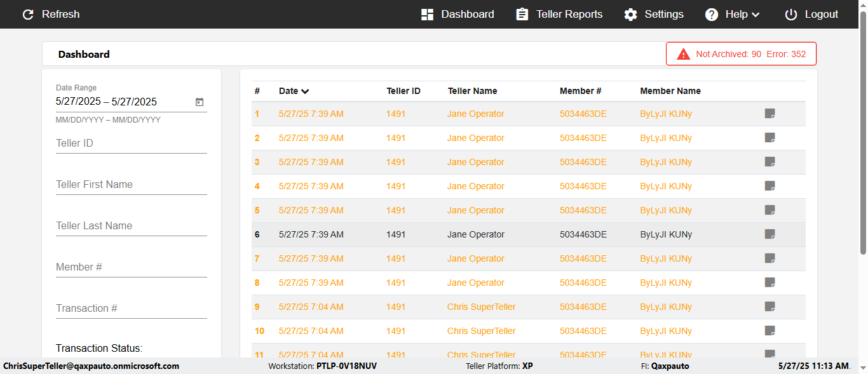Select transaction row 10 Chris SuperTeller
868x374 pixels.
[x=481, y=331]
